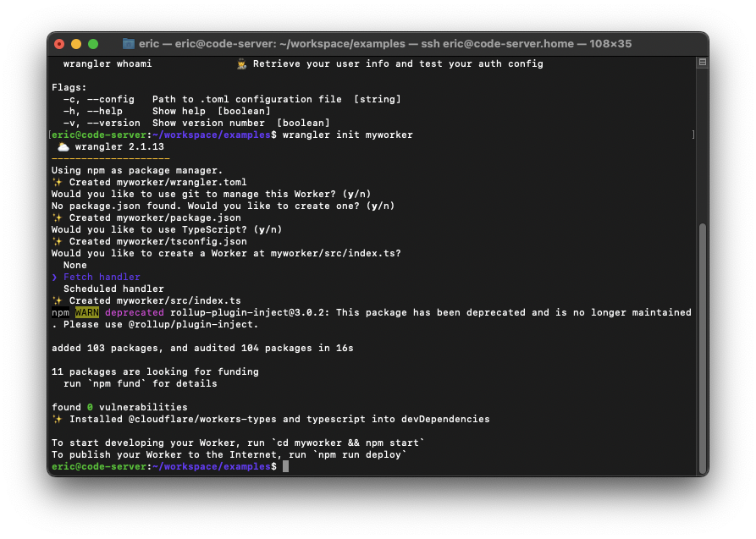Click the vertical scrollbar thumb

click(701, 338)
